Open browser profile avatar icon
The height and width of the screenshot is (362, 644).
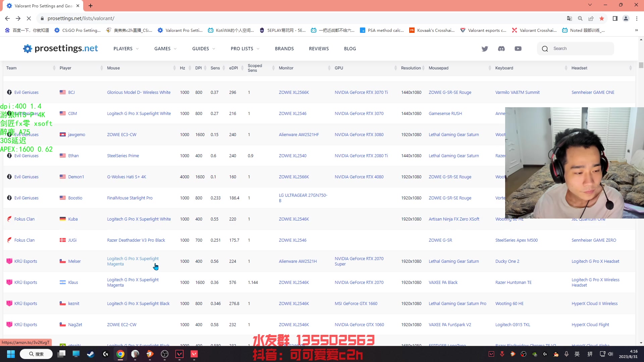(x=626, y=18)
